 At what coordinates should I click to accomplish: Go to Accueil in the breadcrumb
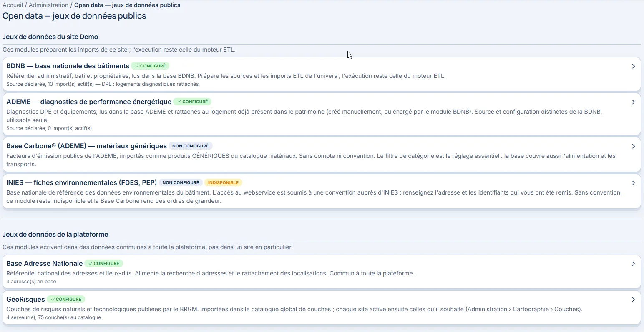coord(13,5)
